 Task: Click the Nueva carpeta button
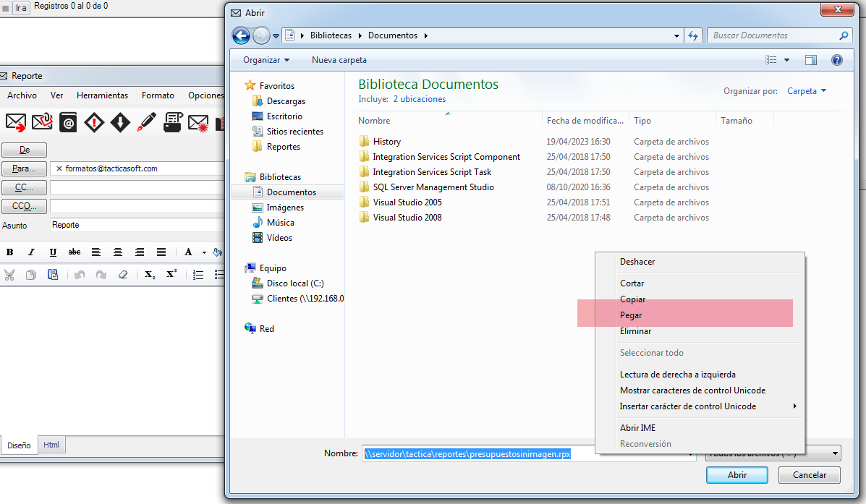pos(339,60)
